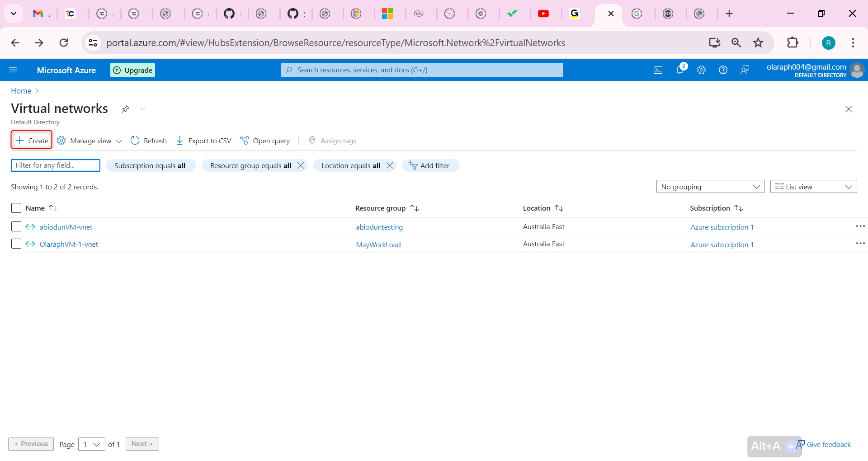This screenshot has height=461, width=868.
Task: Export the list to CSV
Action: point(203,141)
